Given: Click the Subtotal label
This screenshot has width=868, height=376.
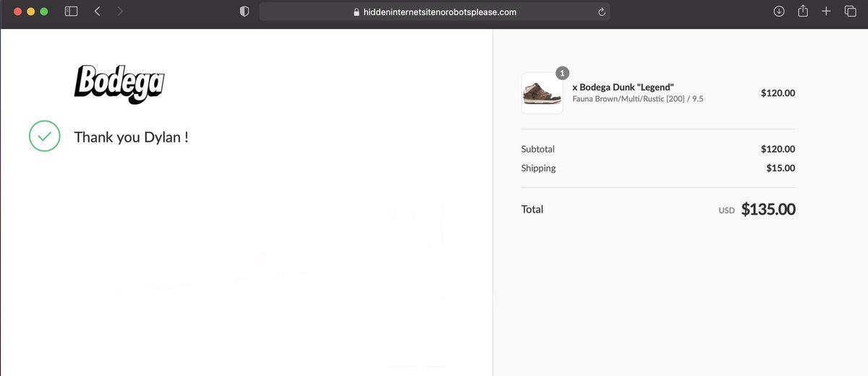Looking at the screenshot, I should [537, 149].
